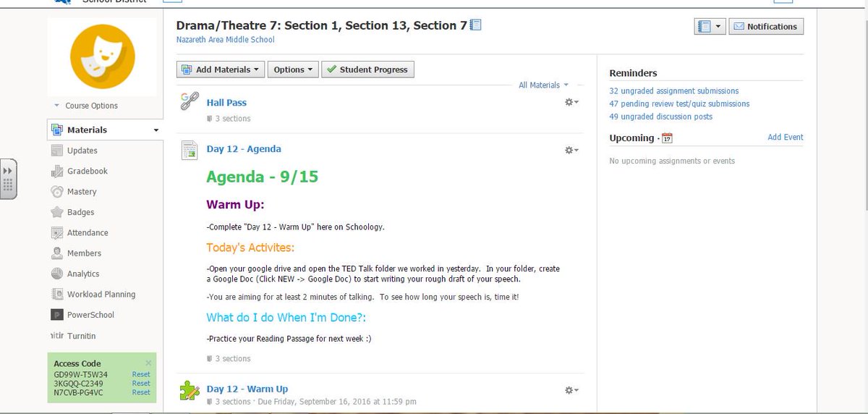
Task: Click the Workload Planning icon
Action: pyautogui.click(x=57, y=295)
